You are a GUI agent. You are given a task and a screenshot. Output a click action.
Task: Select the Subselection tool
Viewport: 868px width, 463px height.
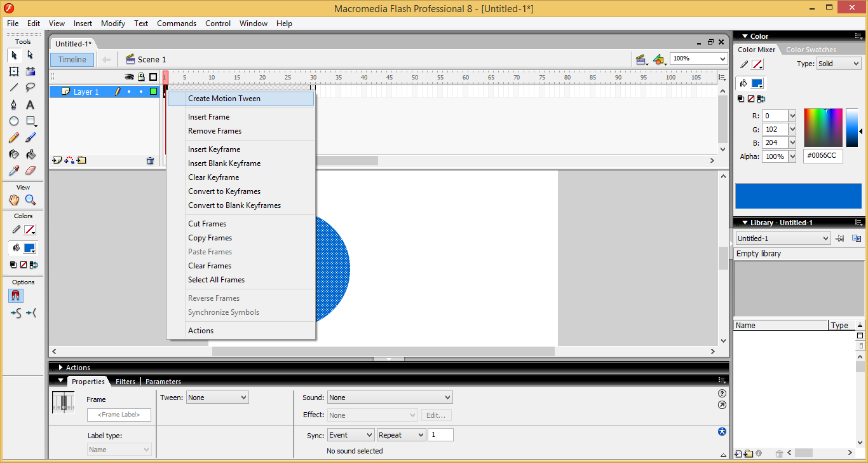point(30,55)
